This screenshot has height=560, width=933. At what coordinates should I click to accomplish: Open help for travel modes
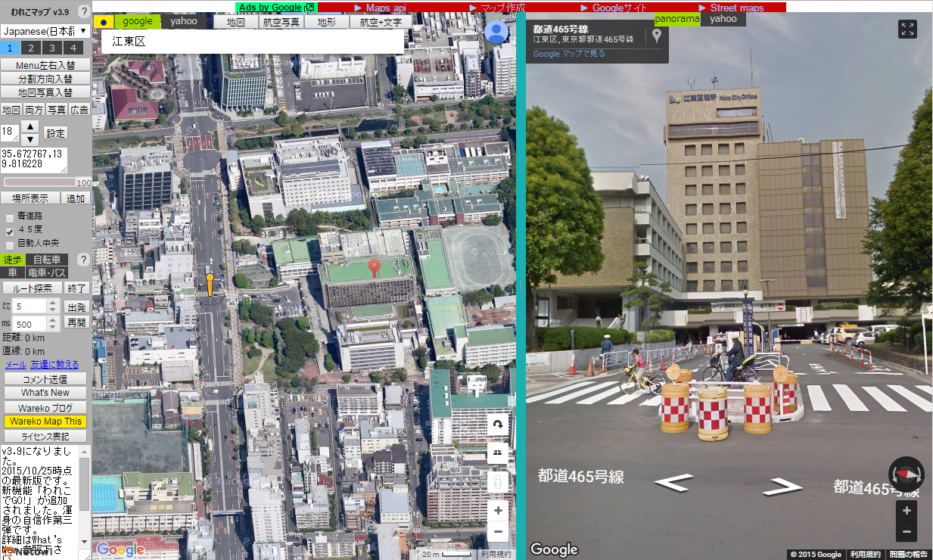pyautogui.click(x=84, y=260)
